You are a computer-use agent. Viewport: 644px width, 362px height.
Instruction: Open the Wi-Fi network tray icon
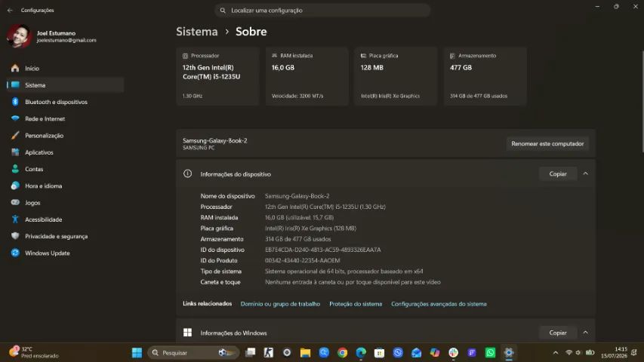pyautogui.click(x=569, y=352)
